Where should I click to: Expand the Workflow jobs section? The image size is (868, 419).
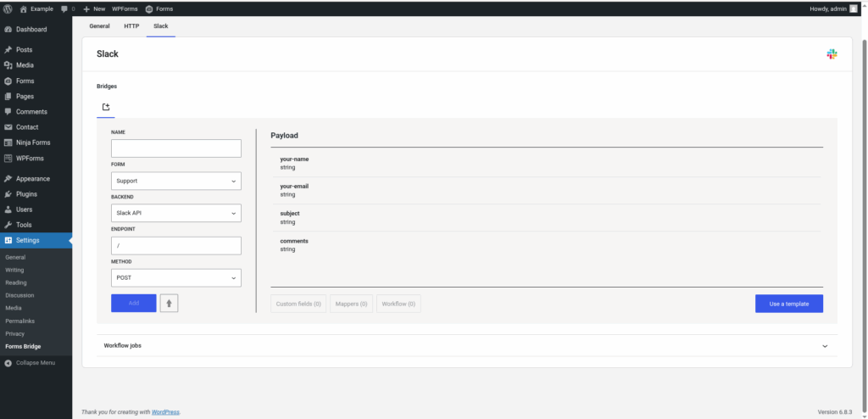[x=467, y=345]
